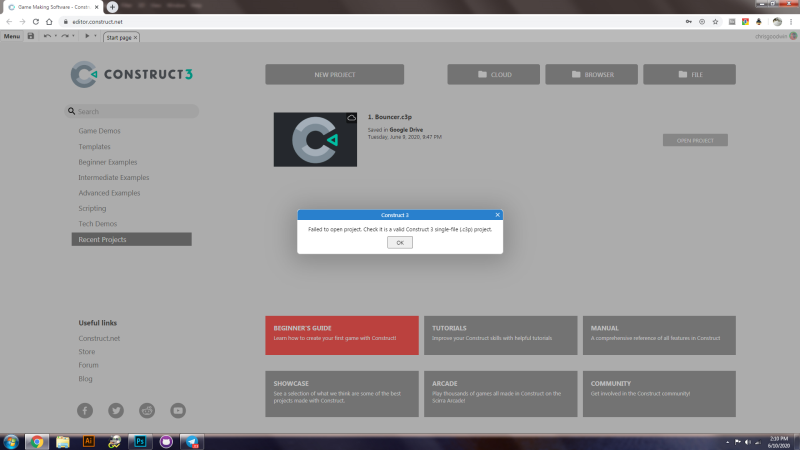Select Beginner Examples in sidebar
Viewport: 800px width, 450px height.
tap(108, 162)
